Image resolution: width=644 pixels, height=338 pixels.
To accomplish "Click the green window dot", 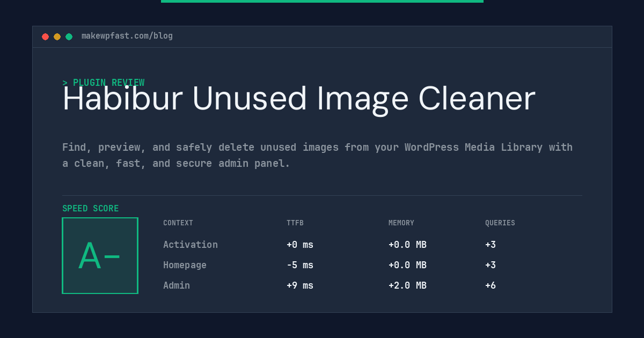I will [x=69, y=36].
